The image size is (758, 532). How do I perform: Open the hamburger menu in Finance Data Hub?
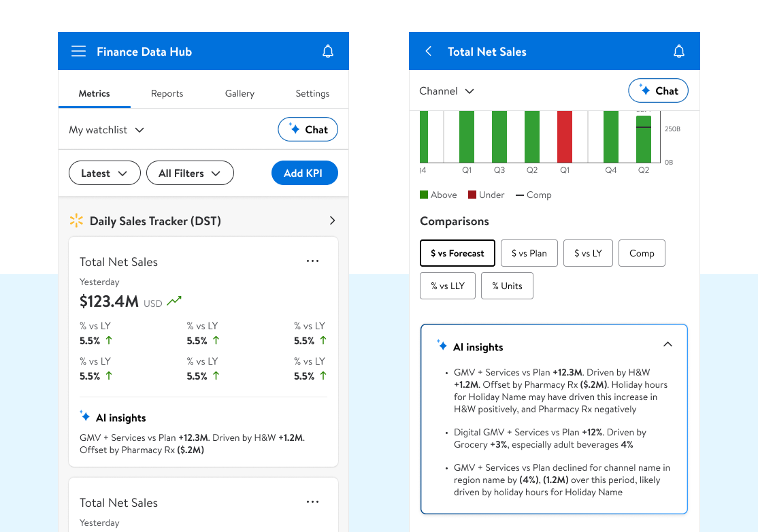point(78,52)
